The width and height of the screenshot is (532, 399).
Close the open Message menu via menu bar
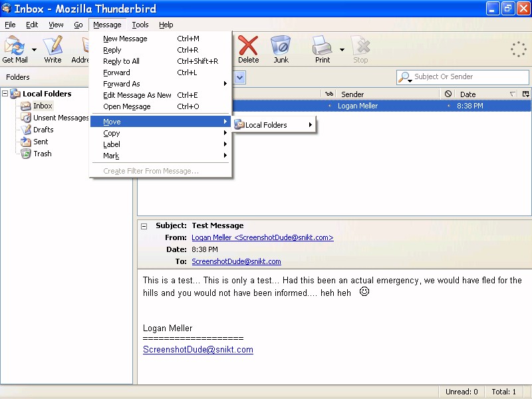tap(107, 25)
